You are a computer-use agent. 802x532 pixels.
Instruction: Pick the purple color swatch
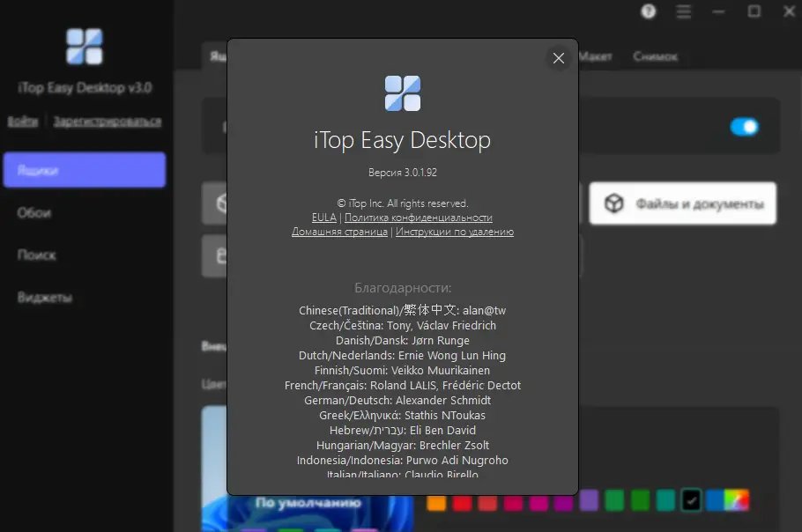coord(589,501)
